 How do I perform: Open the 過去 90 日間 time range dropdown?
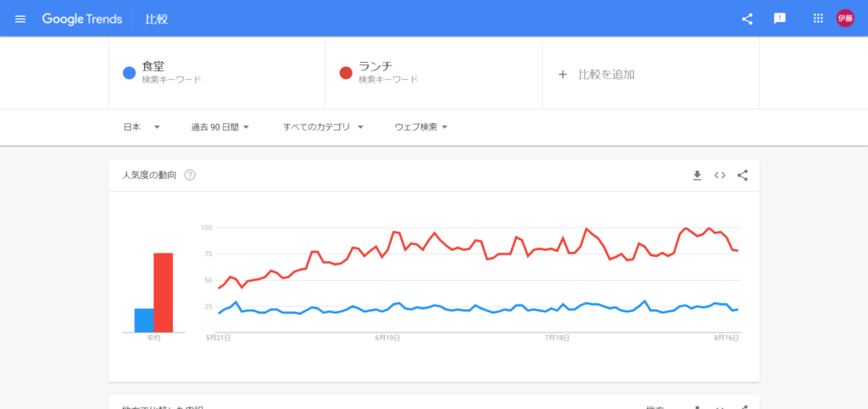(220, 127)
